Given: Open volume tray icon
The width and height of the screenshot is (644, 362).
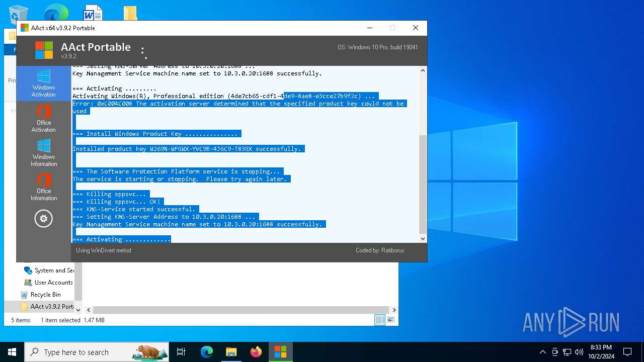Looking at the screenshot, I should (579, 352).
